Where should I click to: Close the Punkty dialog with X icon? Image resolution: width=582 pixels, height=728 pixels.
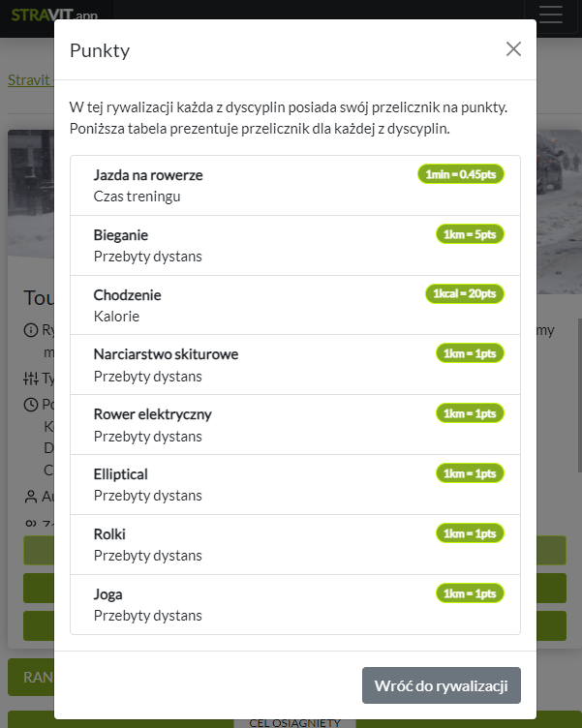click(513, 49)
